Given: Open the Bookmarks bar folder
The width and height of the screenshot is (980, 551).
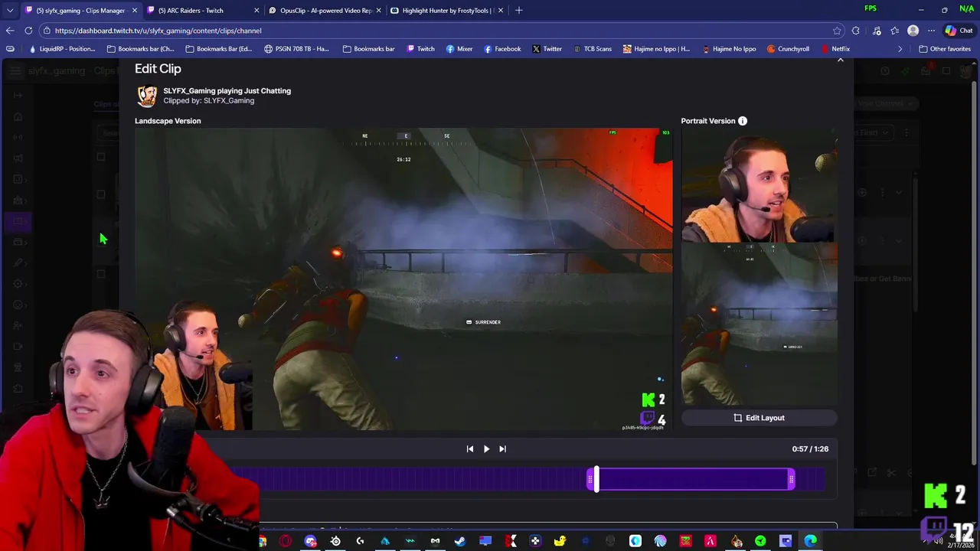Looking at the screenshot, I should [x=369, y=49].
